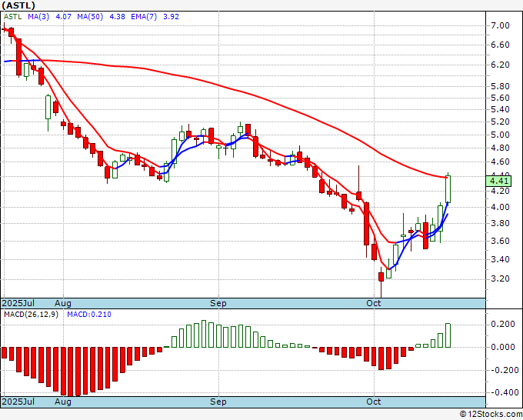Click the 5.60 price axis label
The height and width of the screenshot is (420, 523).
[x=501, y=98]
